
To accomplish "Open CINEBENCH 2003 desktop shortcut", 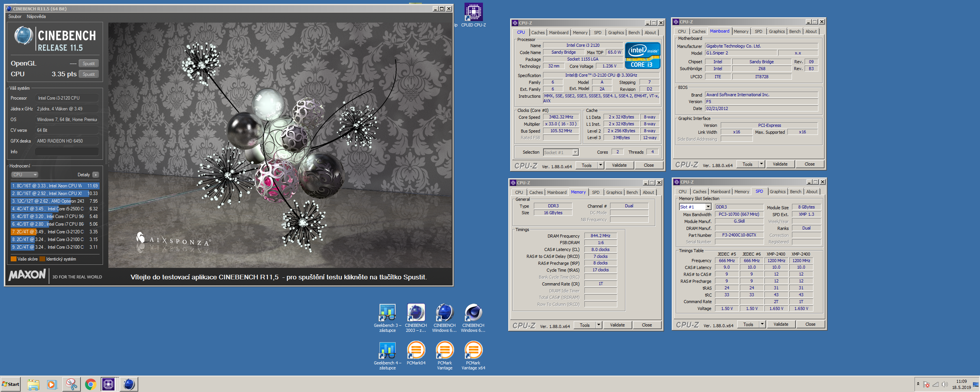I will (416, 318).
